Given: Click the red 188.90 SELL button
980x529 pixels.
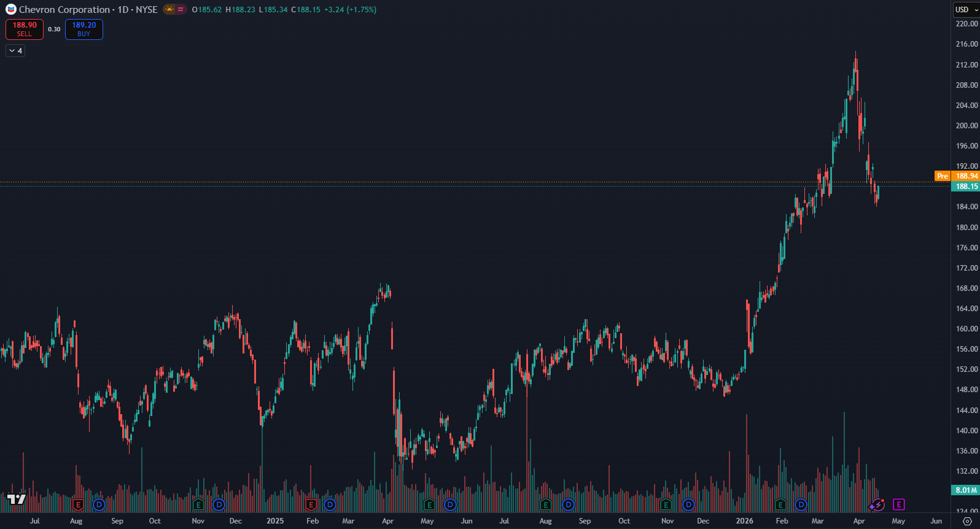Looking at the screenshot, I should click(25, 29).
